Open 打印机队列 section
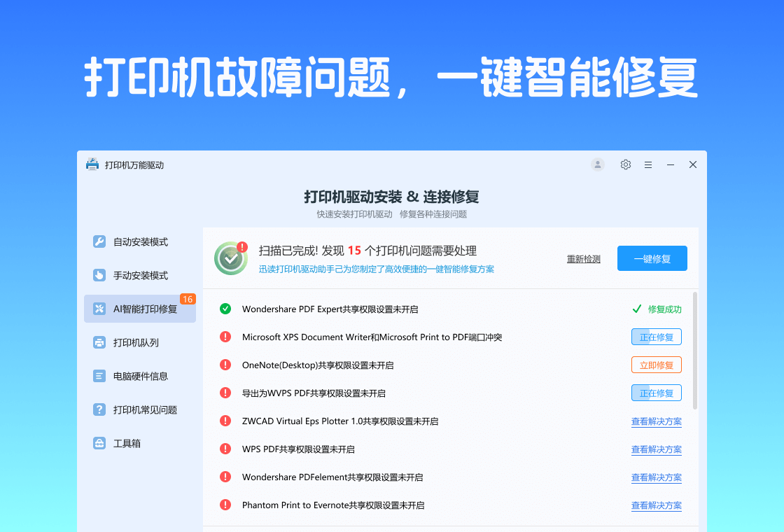This screenshot has height=532, width=784. (x=140, y=342)
